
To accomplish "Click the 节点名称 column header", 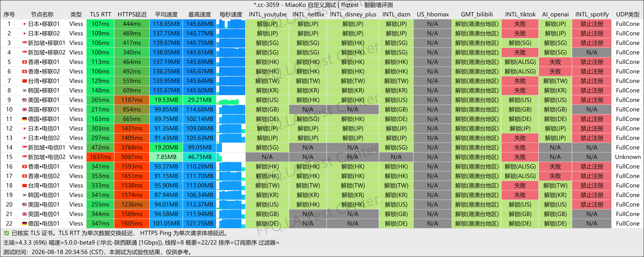I will click(42, 14).
